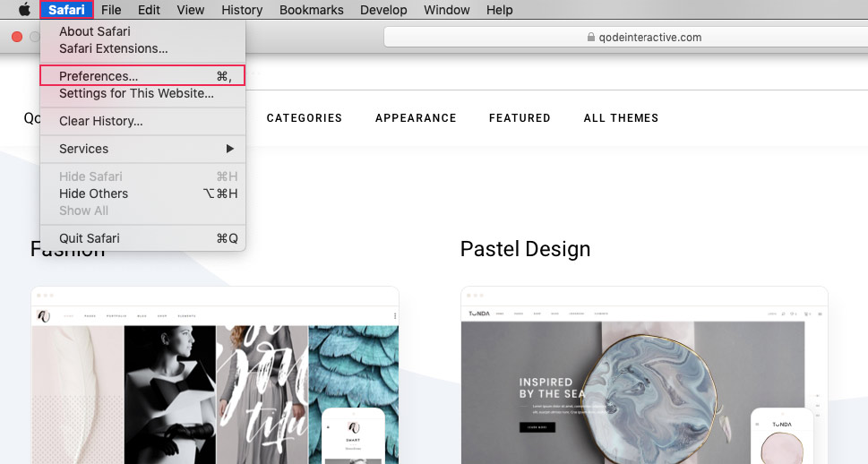Click the search icon in Tonda preview
The height and width of the screenshot is (464, 868).
[783, 314]
